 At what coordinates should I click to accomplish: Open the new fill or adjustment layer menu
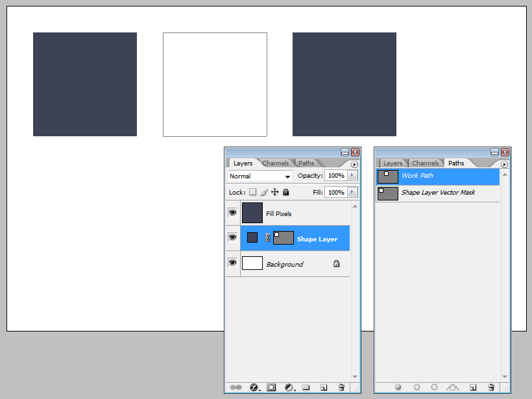289,387
